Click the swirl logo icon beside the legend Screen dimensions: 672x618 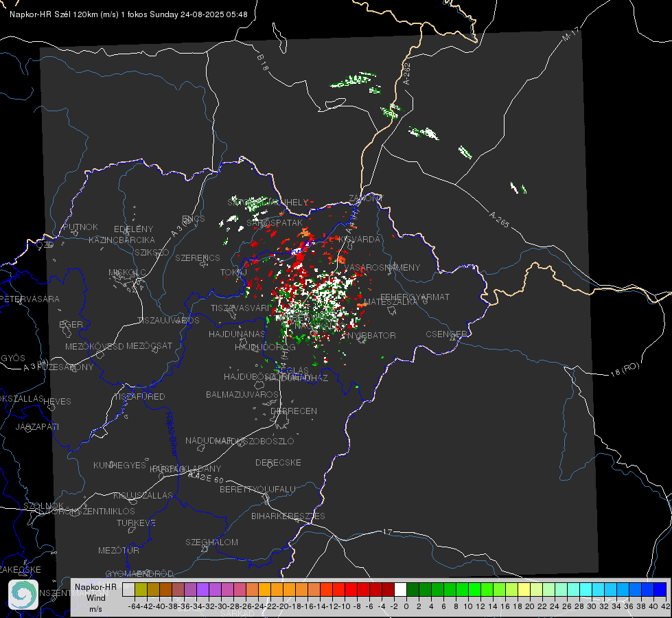coord(23,595)
